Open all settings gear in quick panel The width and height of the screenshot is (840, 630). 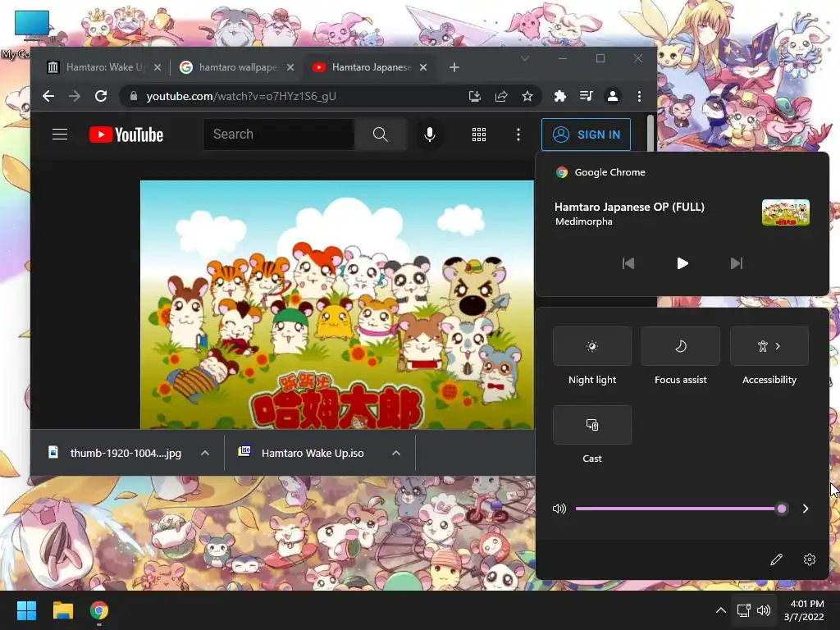pyautogui.click(x=810, y=559)
